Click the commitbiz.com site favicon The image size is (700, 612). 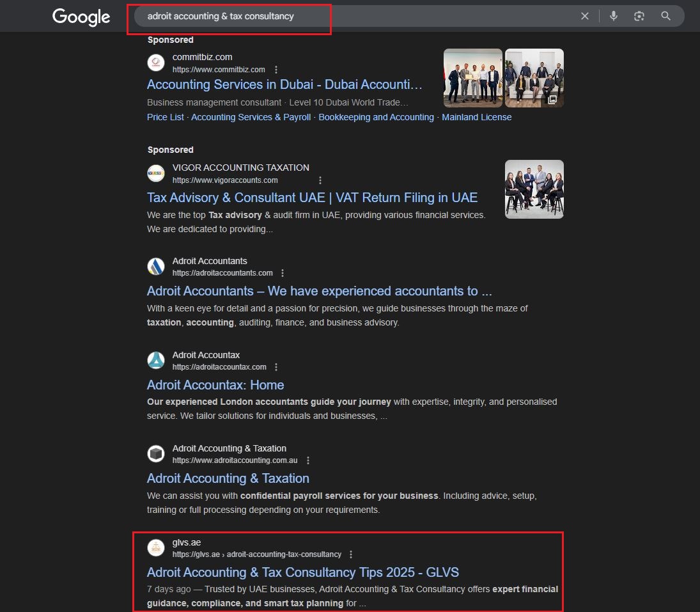(156, 63)
